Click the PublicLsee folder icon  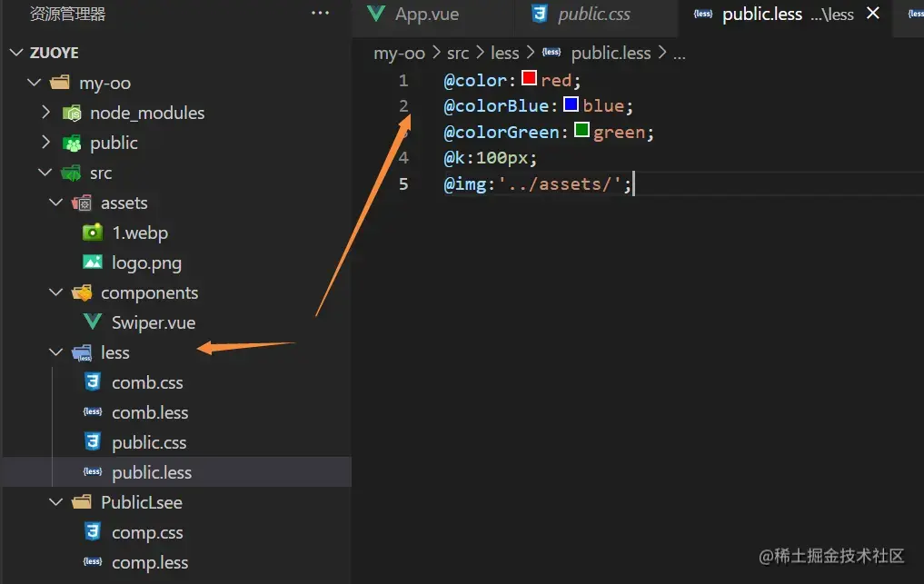(82, 502)
